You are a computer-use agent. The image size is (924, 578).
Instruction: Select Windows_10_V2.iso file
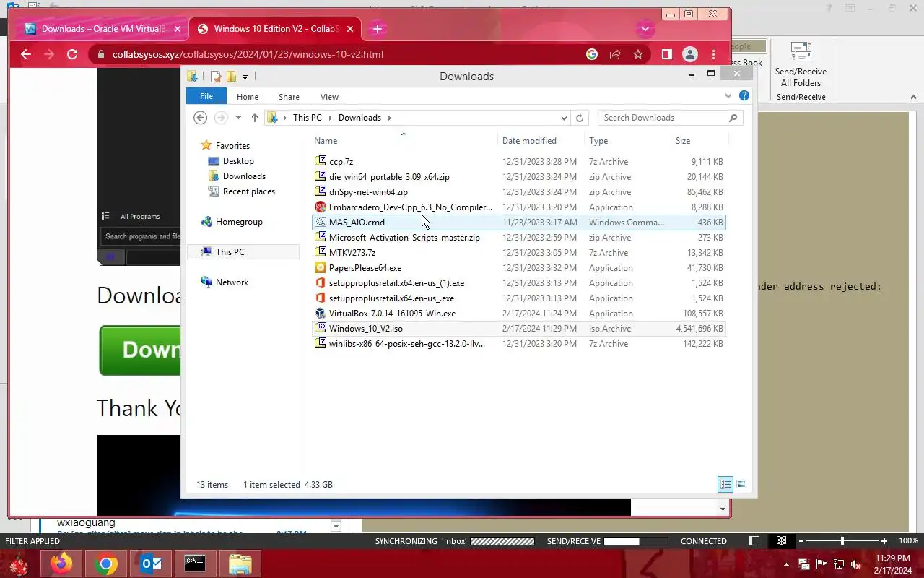[x=518, y=329]
